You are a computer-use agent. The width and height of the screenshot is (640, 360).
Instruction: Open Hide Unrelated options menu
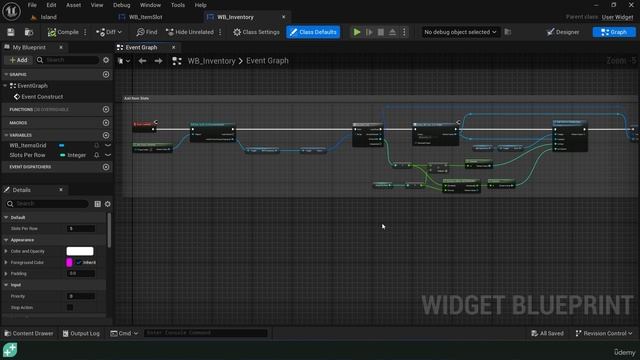click(x=220, y=32)
